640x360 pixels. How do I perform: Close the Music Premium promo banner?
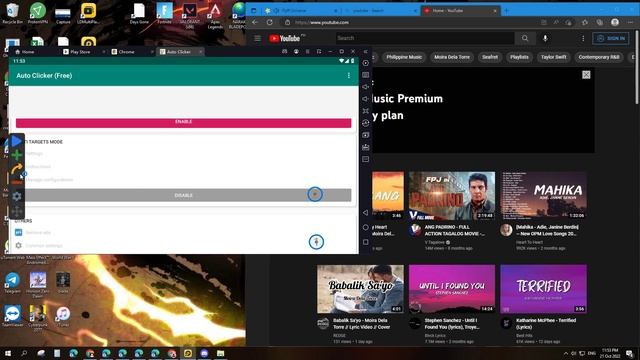pyautogui.click(x=586, y=75)
